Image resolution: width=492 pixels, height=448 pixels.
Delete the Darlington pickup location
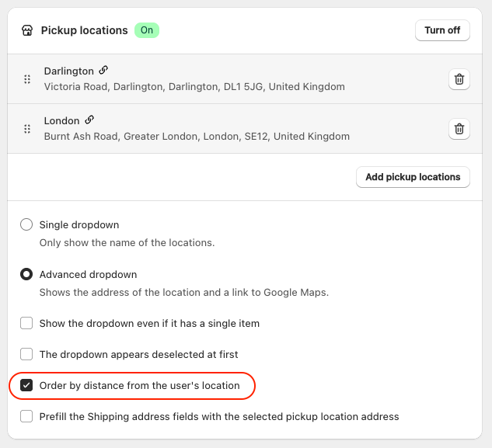[x=459, y=79]
